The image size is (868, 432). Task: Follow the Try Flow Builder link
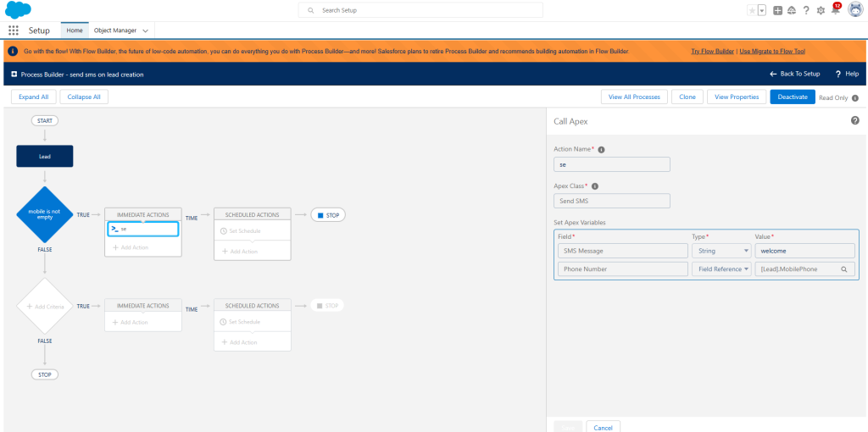pyautogui.click(x=712, y=51)
